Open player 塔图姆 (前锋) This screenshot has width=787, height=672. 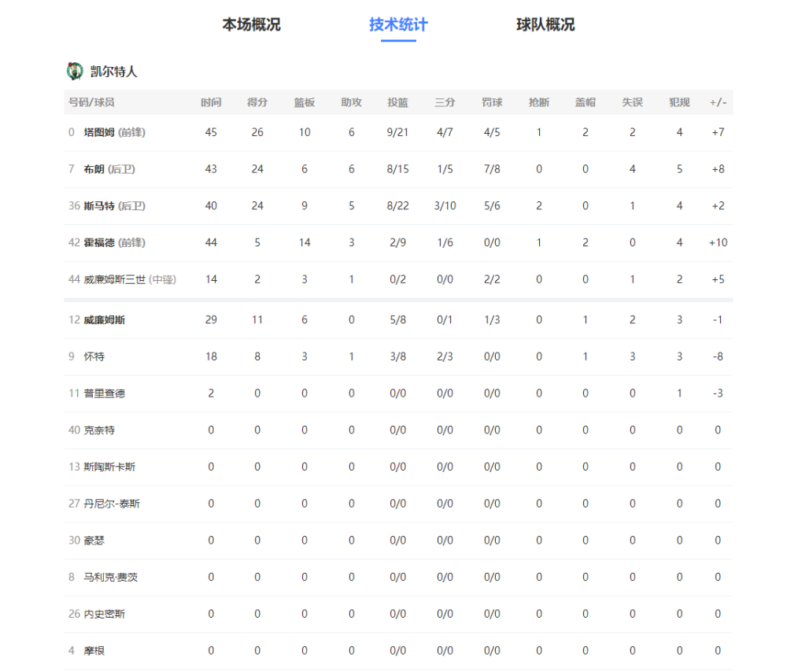tap(114, 132)
